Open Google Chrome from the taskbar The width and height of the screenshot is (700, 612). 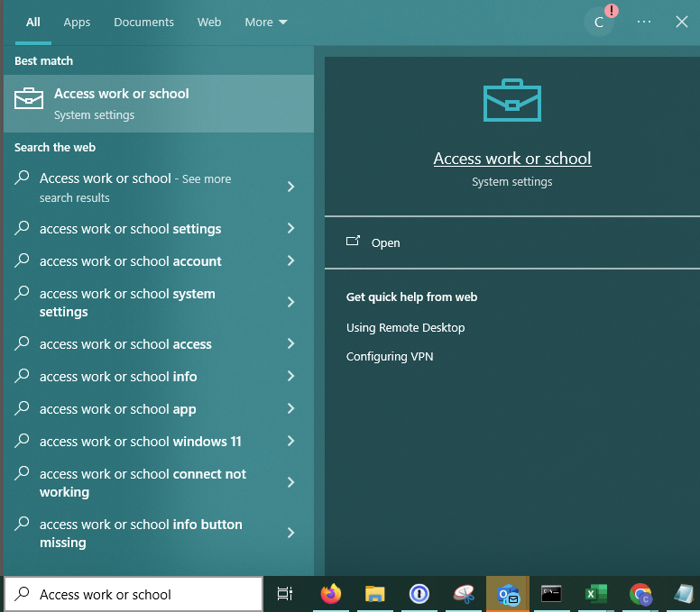coord(640,594)
